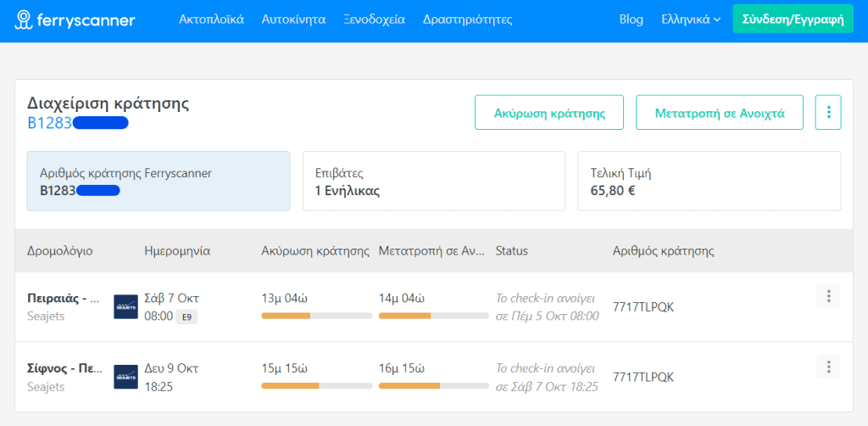The height and width of the screenshot is (426, 868).
Task: Open the booking's three-dot options menu
Action: [828, 112]
